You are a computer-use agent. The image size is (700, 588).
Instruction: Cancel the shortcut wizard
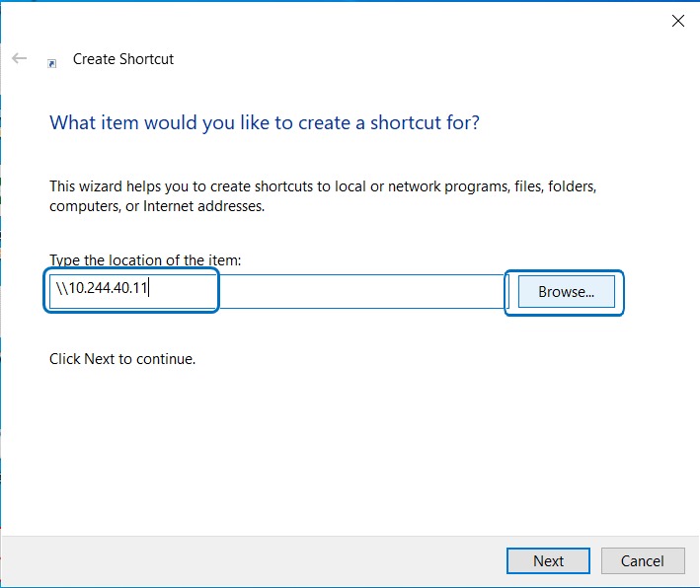pyautogui.click(x=643, y=560)
